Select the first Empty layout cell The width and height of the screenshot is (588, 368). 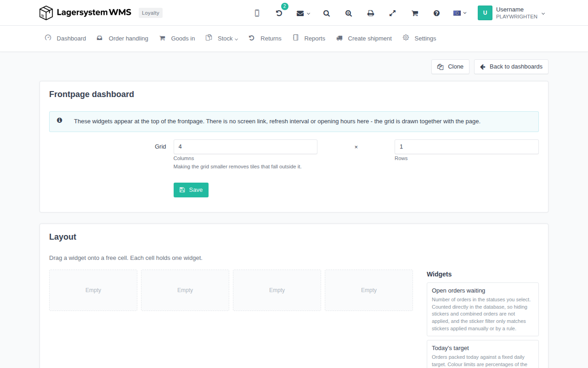click(x=93, y=290)
